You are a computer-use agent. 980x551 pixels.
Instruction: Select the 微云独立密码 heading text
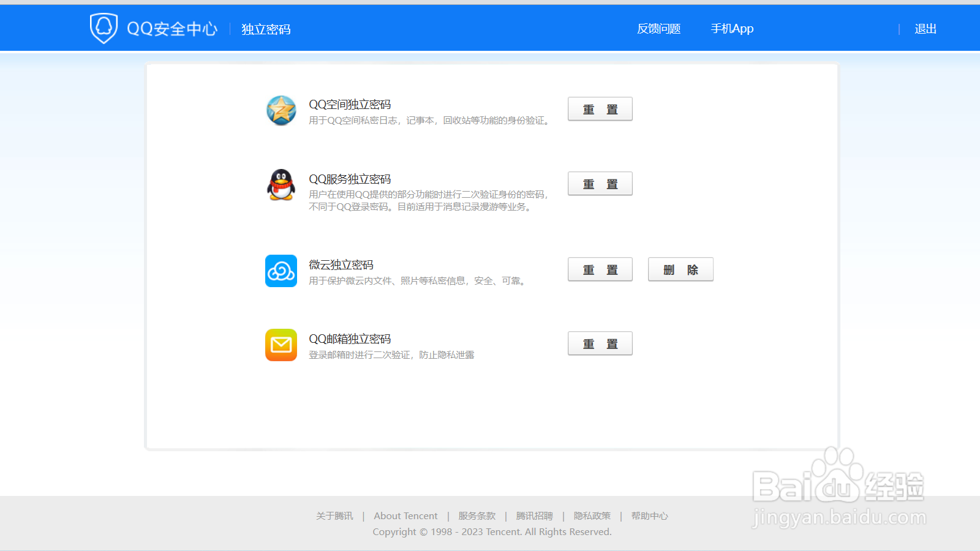click(341, 265)
